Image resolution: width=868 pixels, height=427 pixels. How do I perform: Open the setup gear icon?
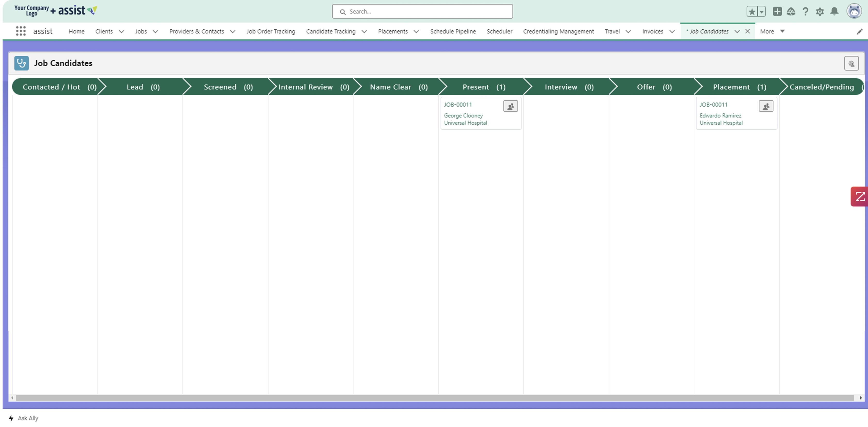click(x=820, y=12)
